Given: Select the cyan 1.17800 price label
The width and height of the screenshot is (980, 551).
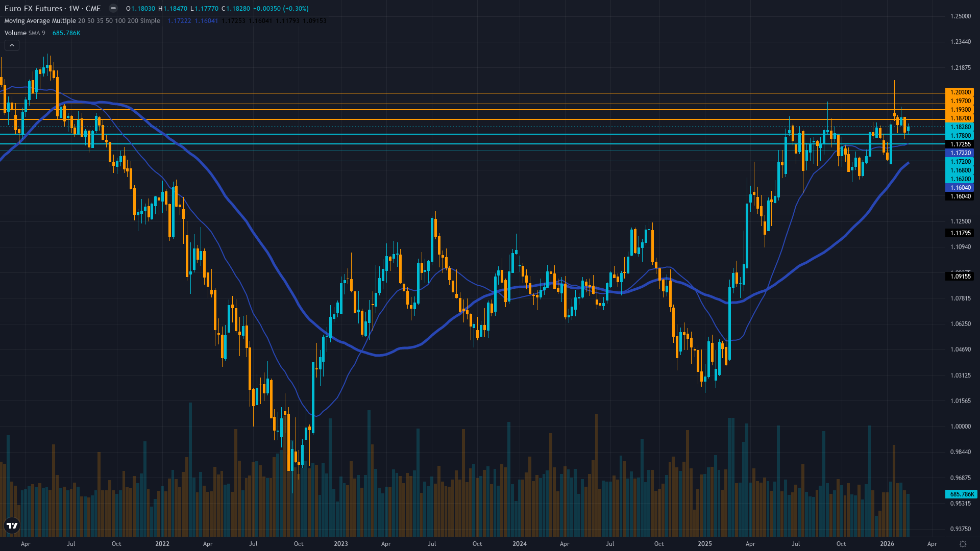Looking at the screenshot, I should (960, 136).
